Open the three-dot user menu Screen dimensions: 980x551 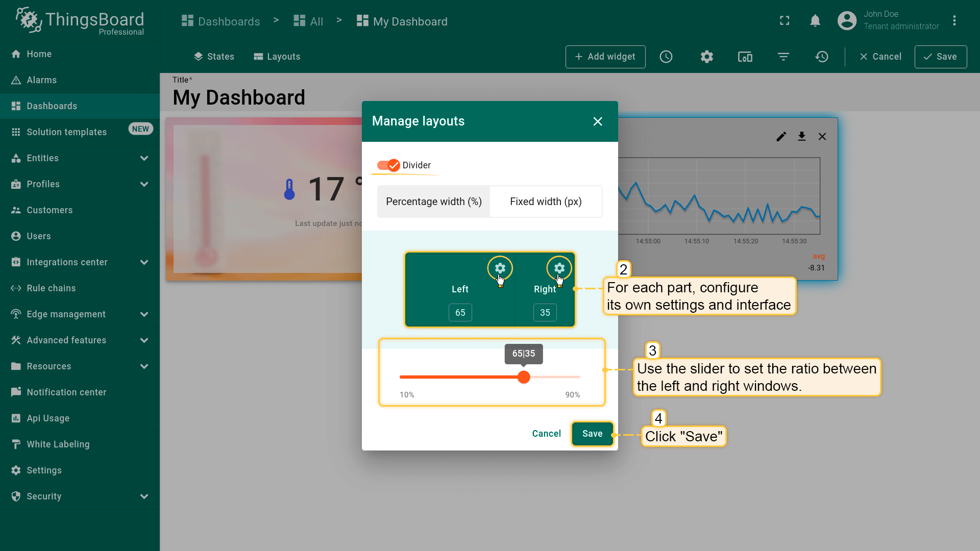pyautogui.click(x=954, y=20)
